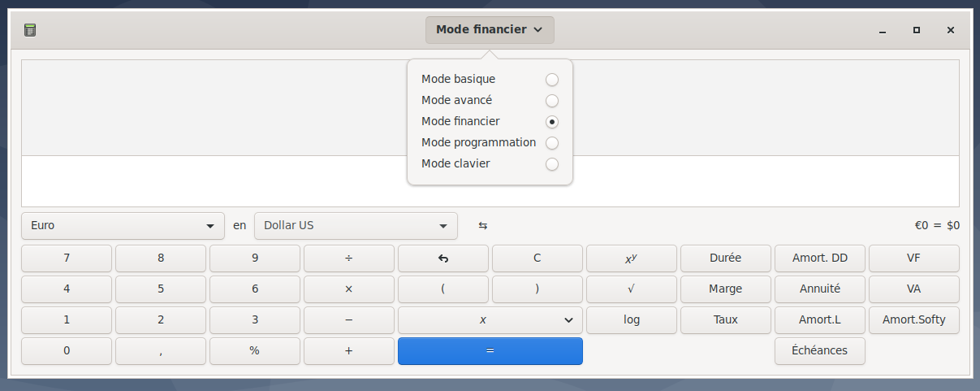Choose the Mode programmation radio button

[551, 143]
